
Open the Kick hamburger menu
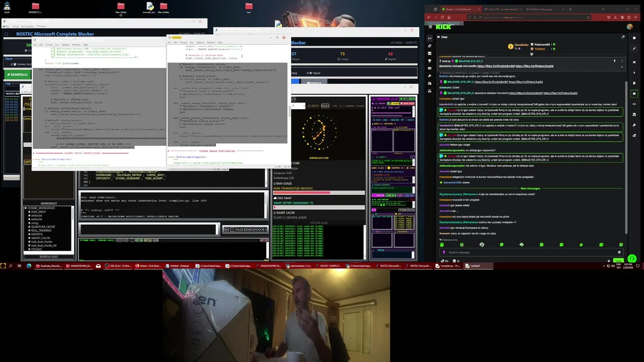click(430, 27)
